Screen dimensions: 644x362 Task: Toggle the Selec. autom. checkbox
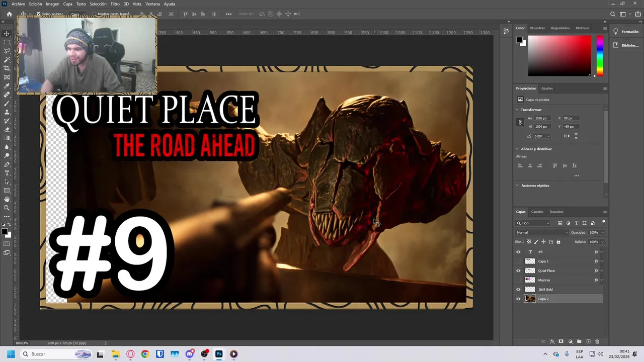click(38, 14)
